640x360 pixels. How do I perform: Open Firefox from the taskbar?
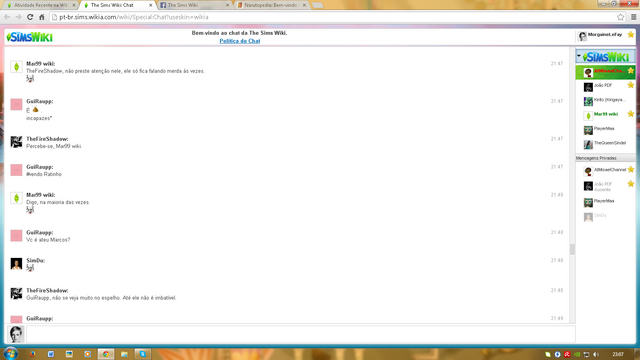tap(32, 354)
